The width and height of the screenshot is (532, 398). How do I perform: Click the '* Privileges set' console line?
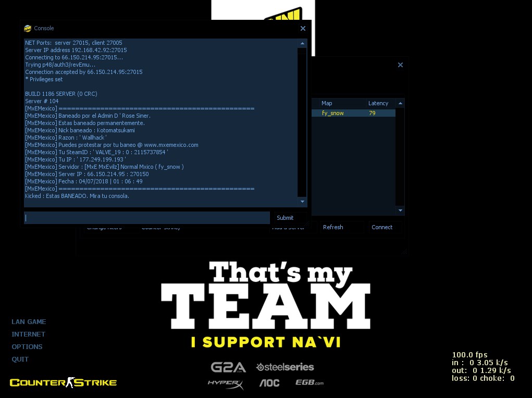point(44,79)
